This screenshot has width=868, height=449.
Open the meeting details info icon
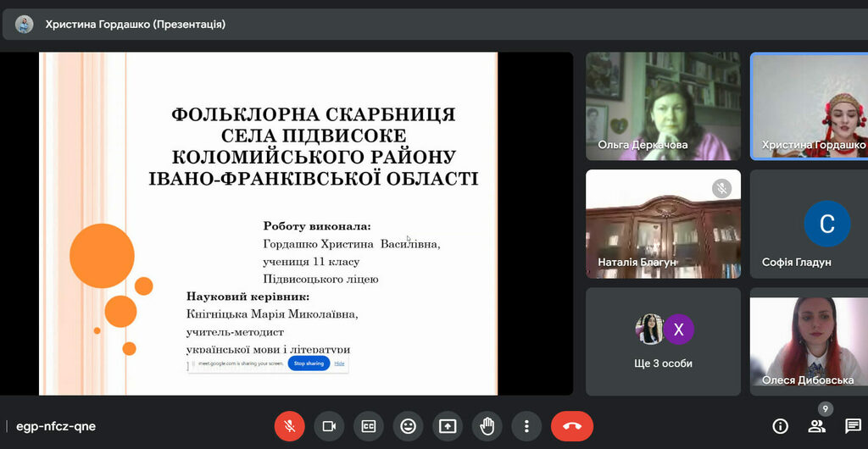coord(780,426)
